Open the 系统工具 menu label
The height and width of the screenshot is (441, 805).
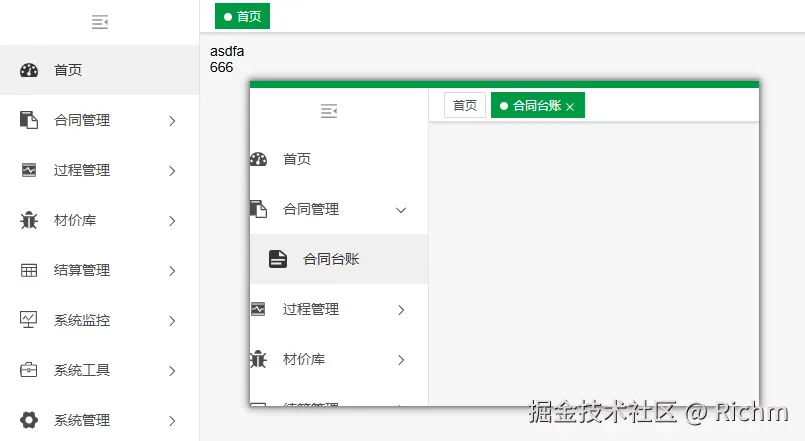coord(82,370)
